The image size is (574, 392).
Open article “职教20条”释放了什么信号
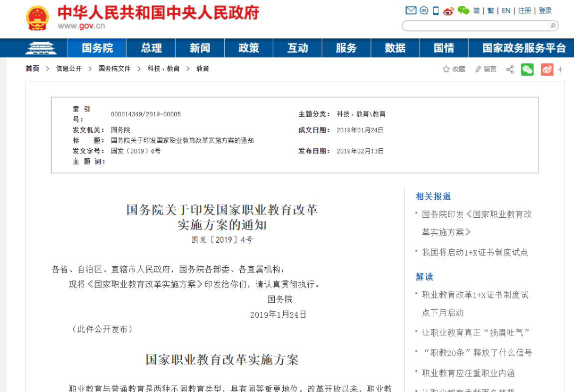477,353
